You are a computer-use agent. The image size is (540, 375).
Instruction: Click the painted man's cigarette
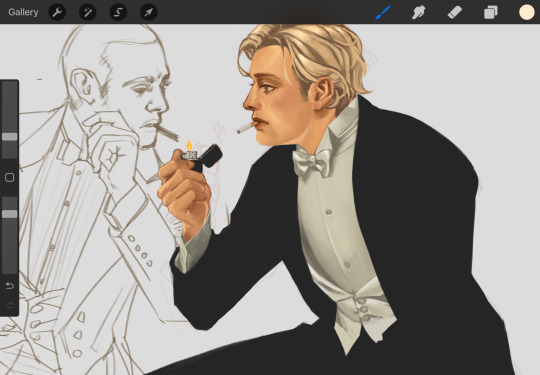(246, 127)
